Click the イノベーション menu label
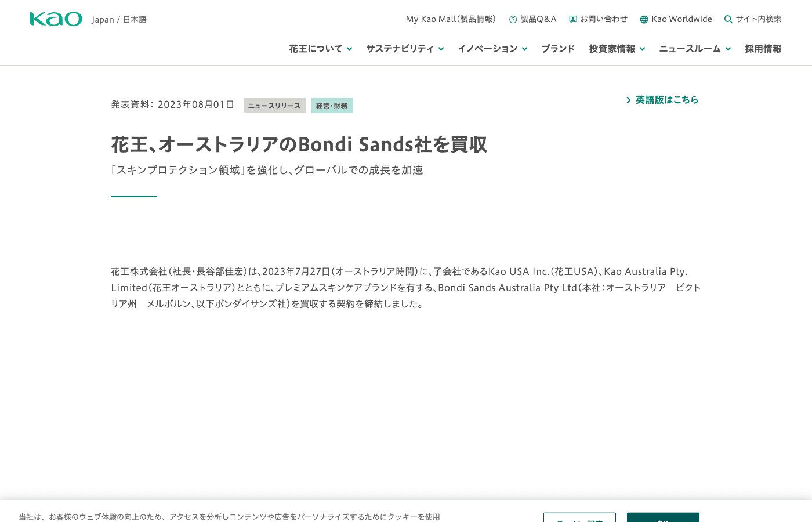 pos(487,49)
